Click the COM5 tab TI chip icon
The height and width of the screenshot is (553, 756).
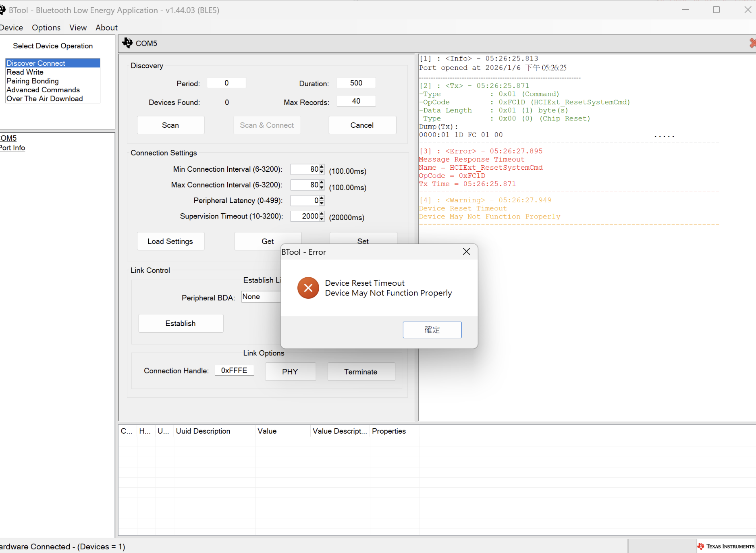tap(127, 43)
